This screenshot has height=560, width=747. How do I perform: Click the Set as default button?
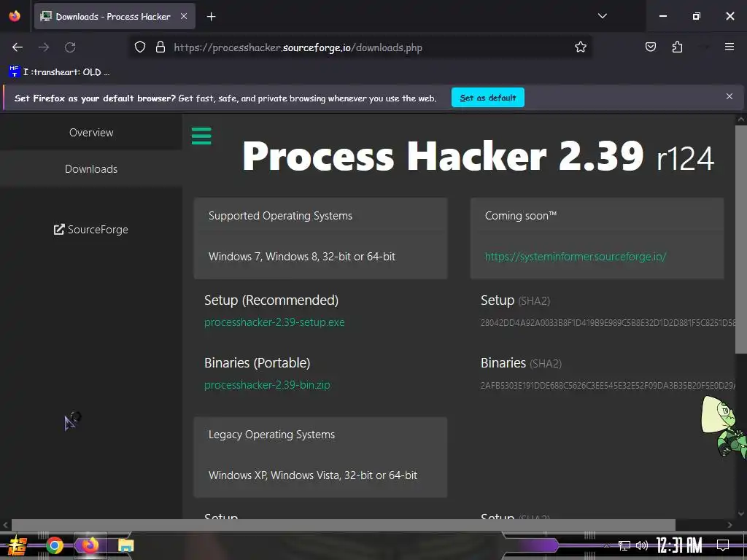[488, 98]
